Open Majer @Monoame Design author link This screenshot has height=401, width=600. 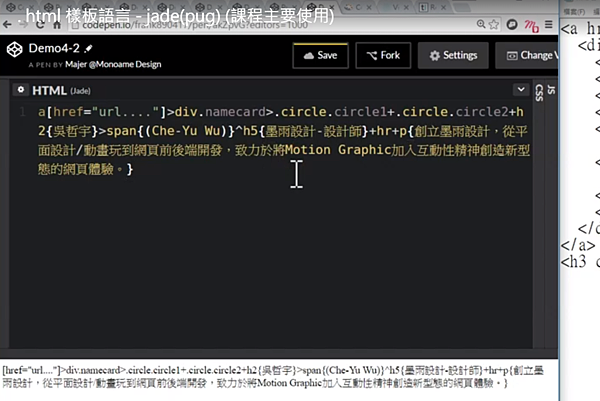pyautogui.click(x=113, y=64)
